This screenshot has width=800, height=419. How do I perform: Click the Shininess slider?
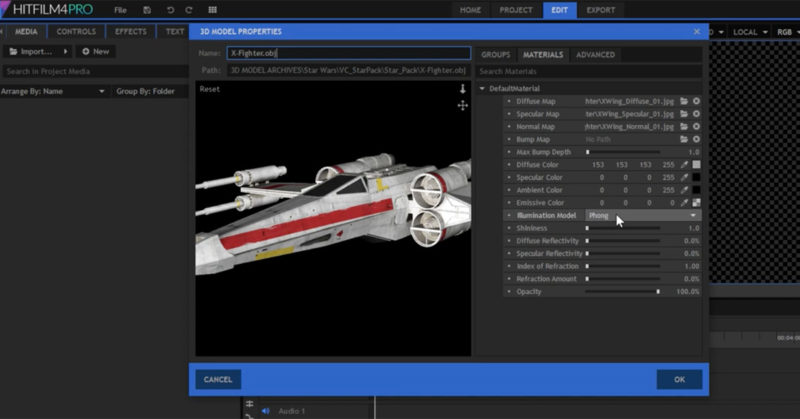[x=623, y=228]
